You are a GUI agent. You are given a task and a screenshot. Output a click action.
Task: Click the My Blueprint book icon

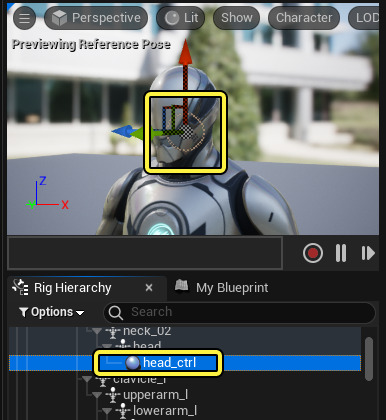(182, 286)
